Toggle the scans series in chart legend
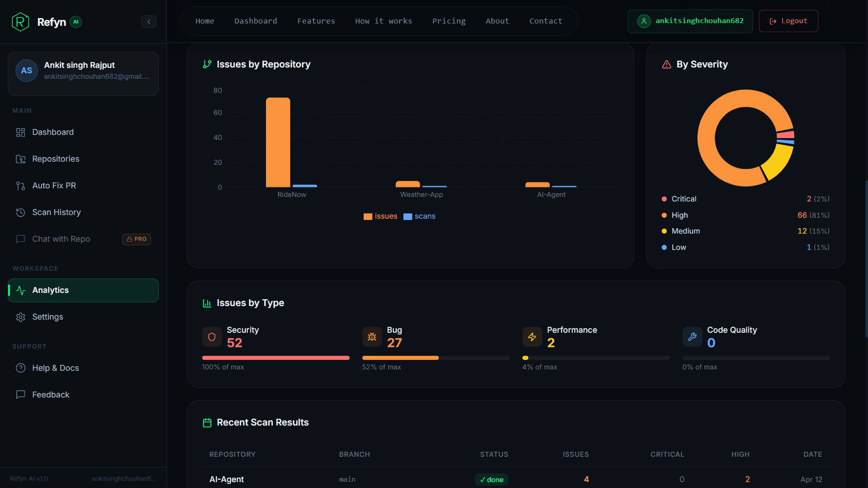This screenshot has height=488, width=868. [419, 216]
